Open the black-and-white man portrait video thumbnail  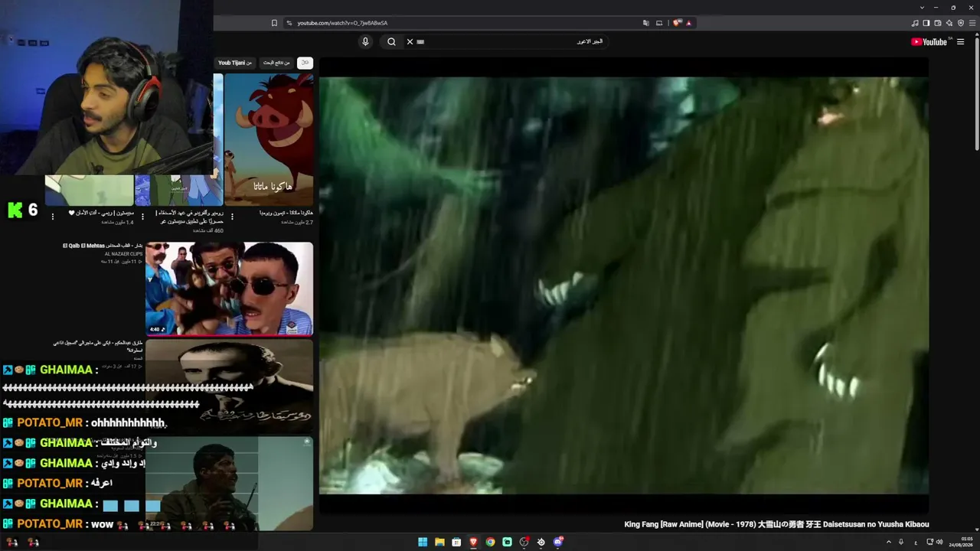[x=229, y=386]
